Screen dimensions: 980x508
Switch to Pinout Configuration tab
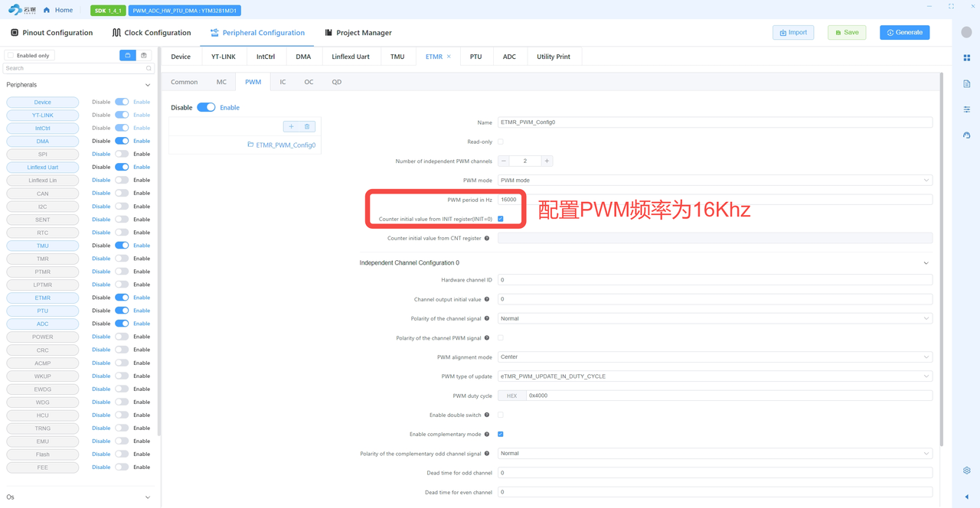coord(51,33)
